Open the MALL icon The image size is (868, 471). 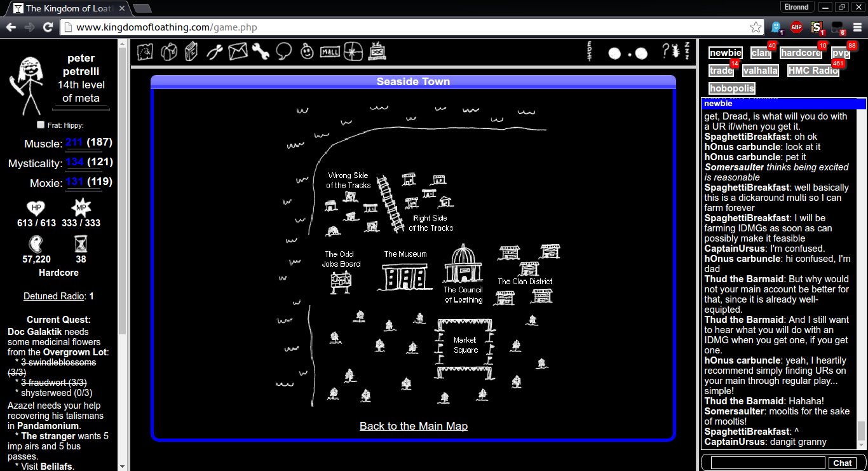click(x=330, y=51)
